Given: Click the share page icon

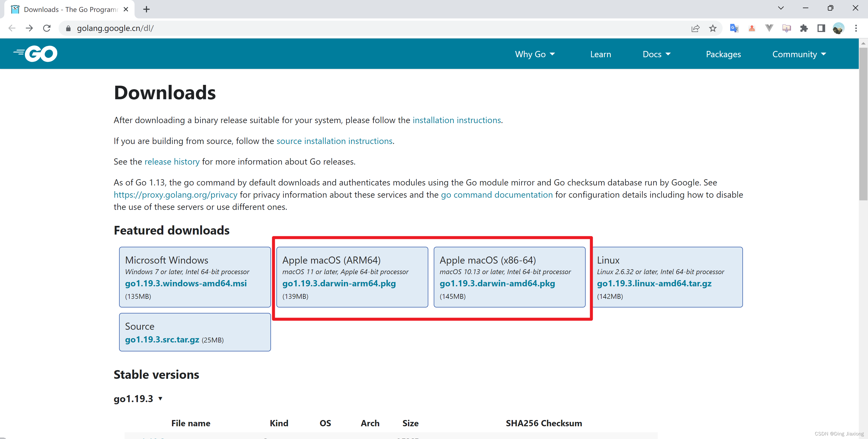Looking at the screenshot, I should coord(695,28).
